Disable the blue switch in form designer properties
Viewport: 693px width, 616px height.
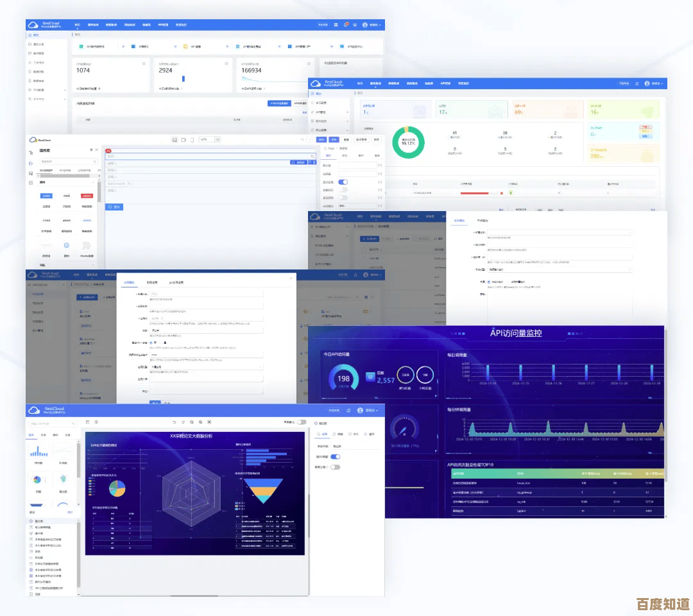pos(343,182)
